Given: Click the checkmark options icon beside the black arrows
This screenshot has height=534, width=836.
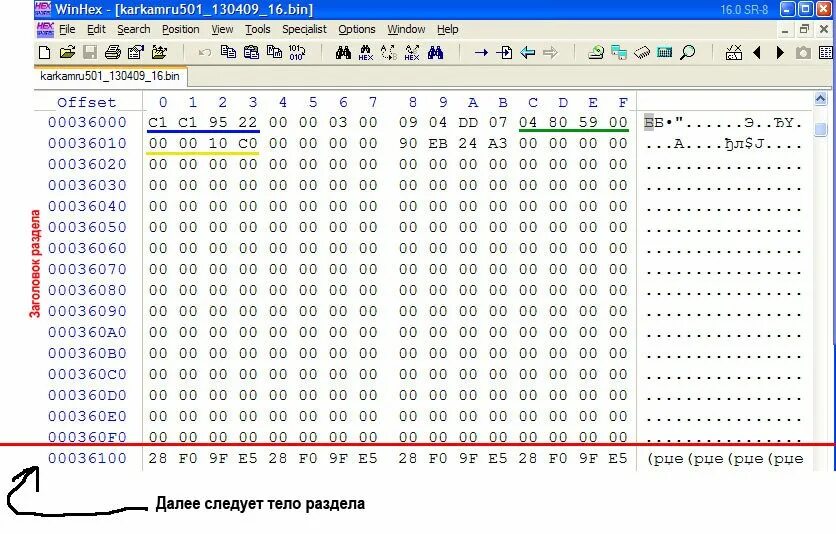Looking at the screenshot, I should (734, 52).
